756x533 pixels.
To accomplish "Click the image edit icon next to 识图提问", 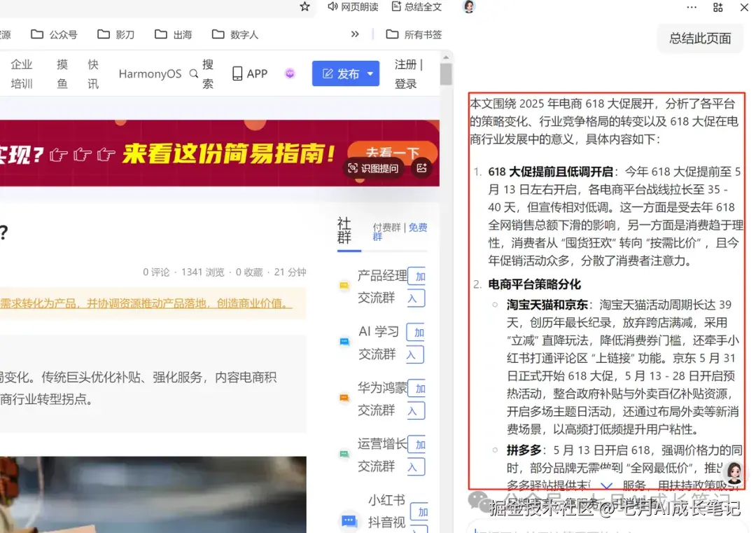I will point(421,168).
